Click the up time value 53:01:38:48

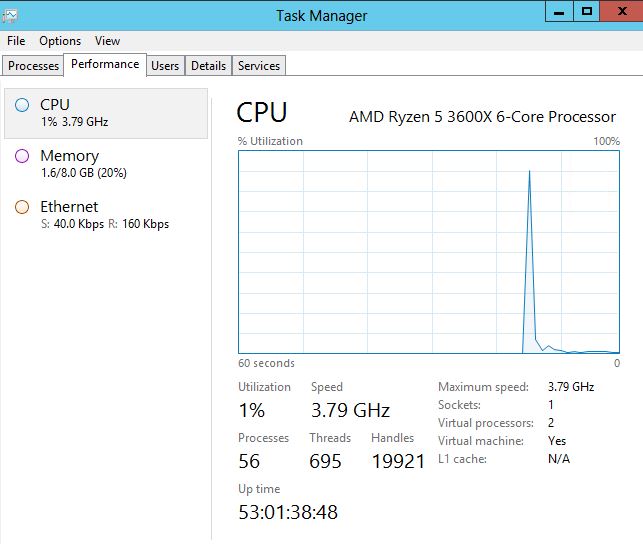288,512
